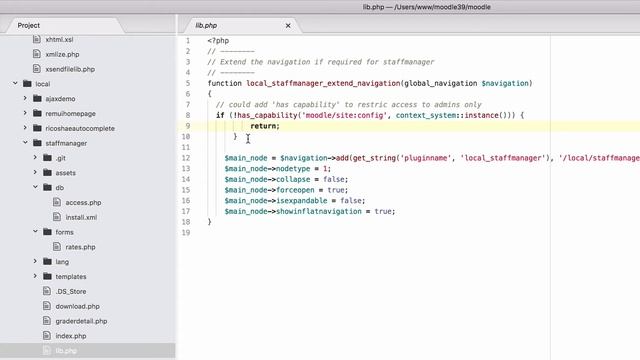
Task: Click the access.php file icon
Action: [x=57, y=202]
